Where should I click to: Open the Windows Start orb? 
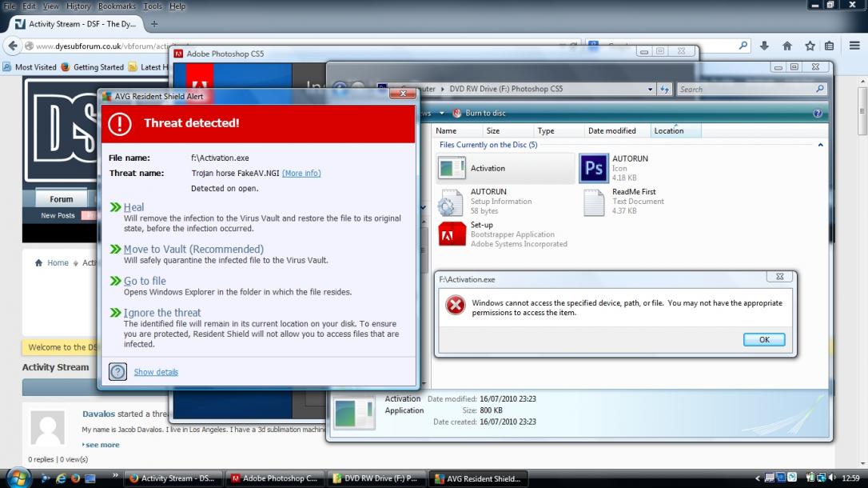18,478
